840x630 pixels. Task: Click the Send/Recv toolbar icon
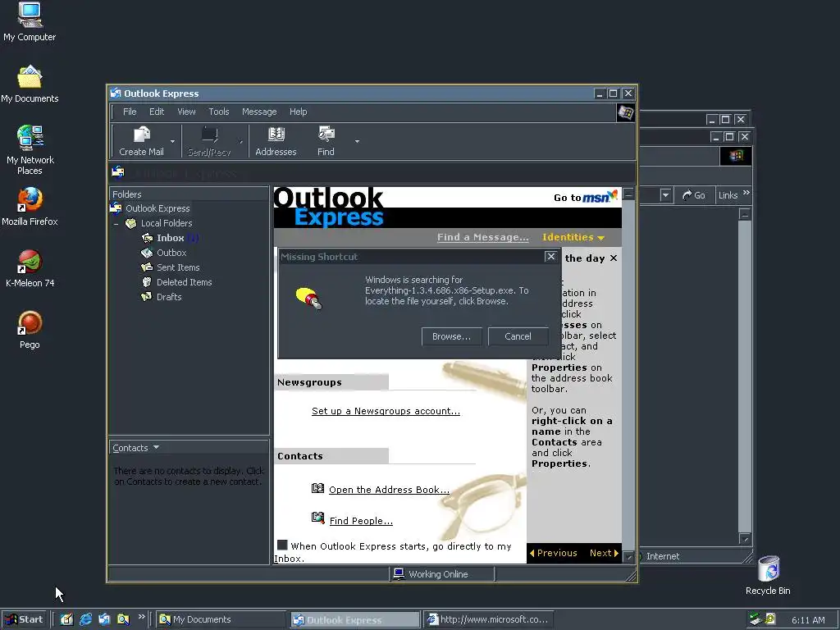(x=209, y=135)
